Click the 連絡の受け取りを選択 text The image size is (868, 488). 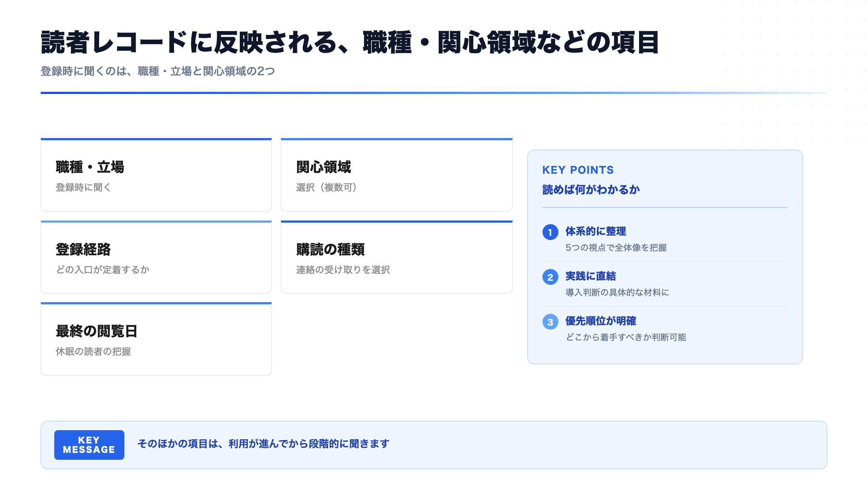coord(343,270)
